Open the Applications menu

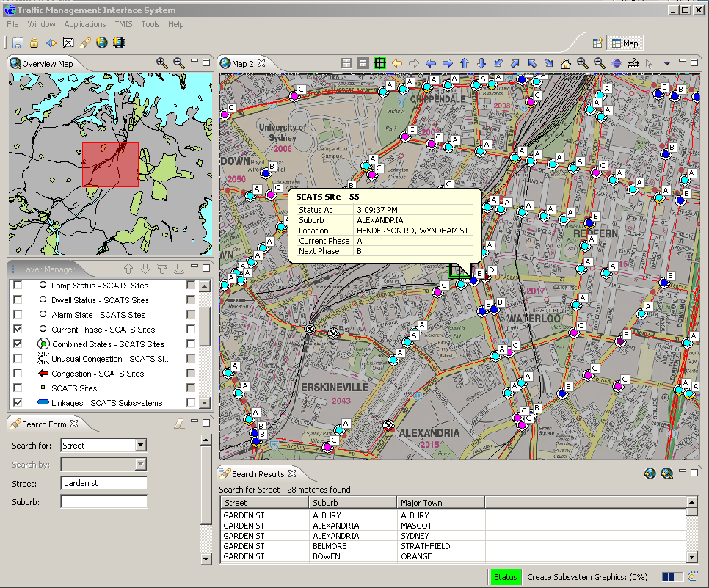coord(85,24)
